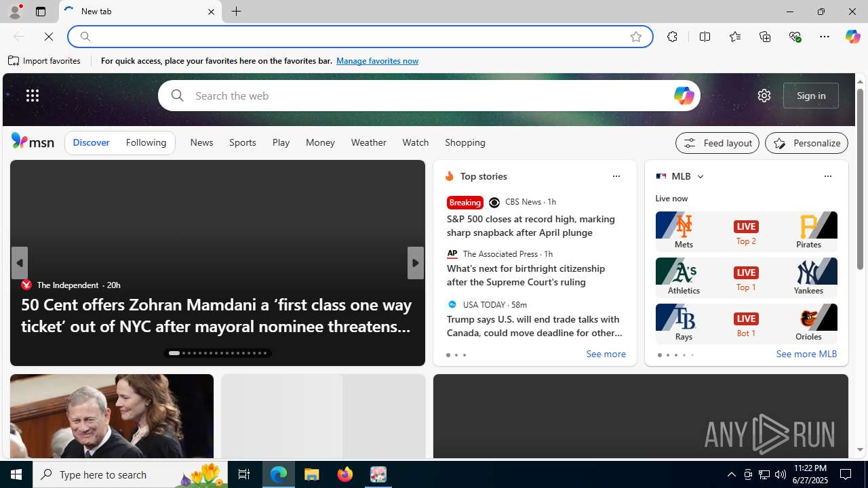Open Top stories more options menu
The width and height of the screenshot is (868, 488).
coord(616,176)
